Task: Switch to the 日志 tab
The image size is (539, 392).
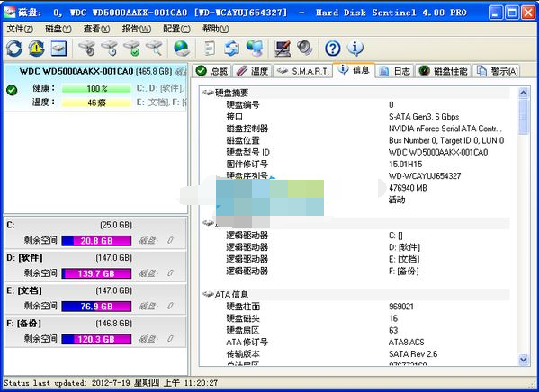Action: click(395, 71)
